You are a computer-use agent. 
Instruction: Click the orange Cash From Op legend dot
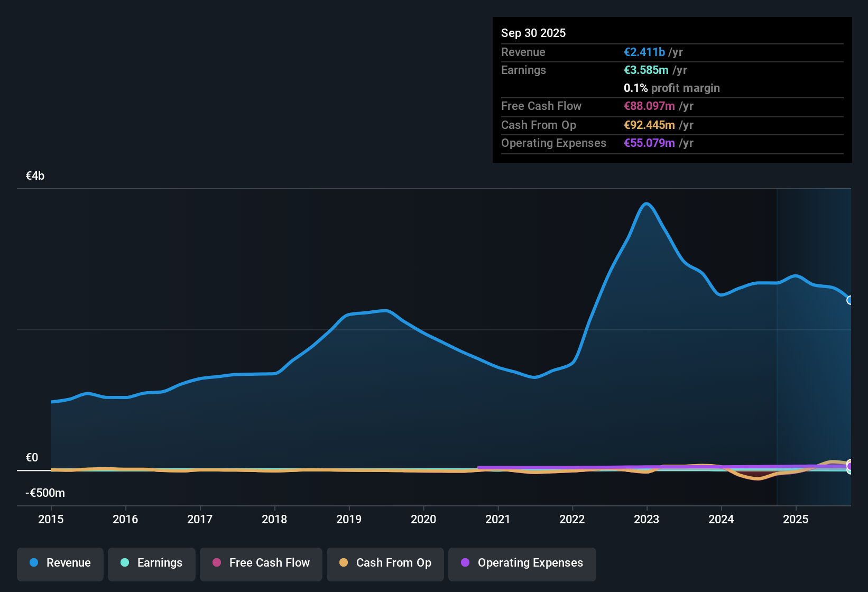click(343, 563)
